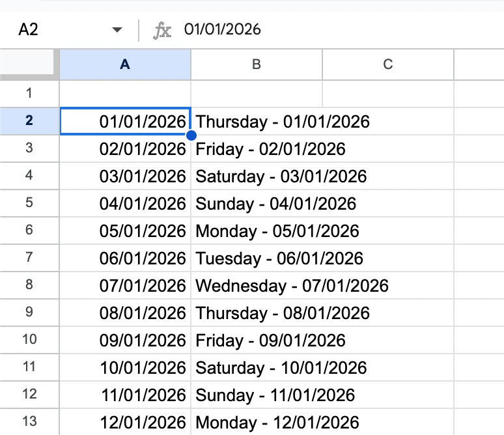The height and width of the screenshot is (435, 504).
Task: Open the Name box dropdown arrow
Action: pos(117,30)
